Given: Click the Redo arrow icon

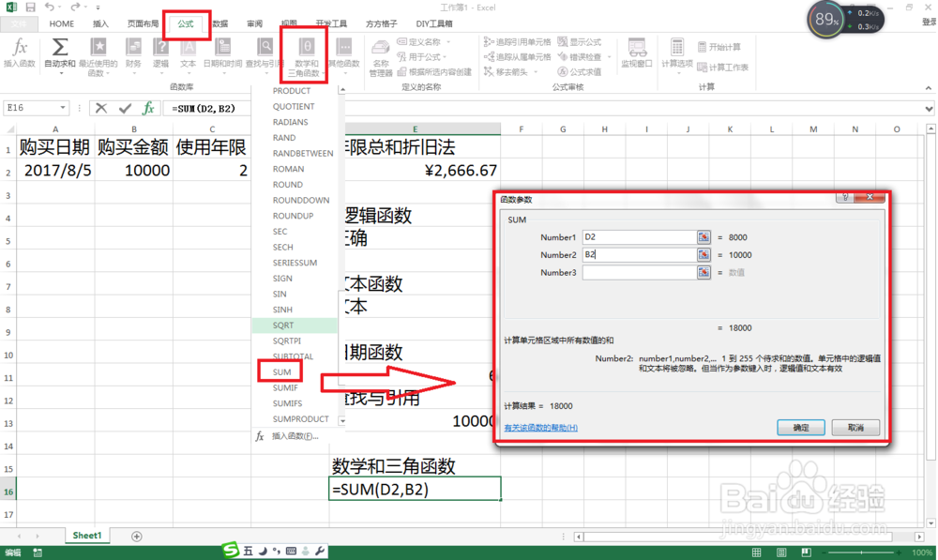Looking at the screenshot, I should coord(75,8).
